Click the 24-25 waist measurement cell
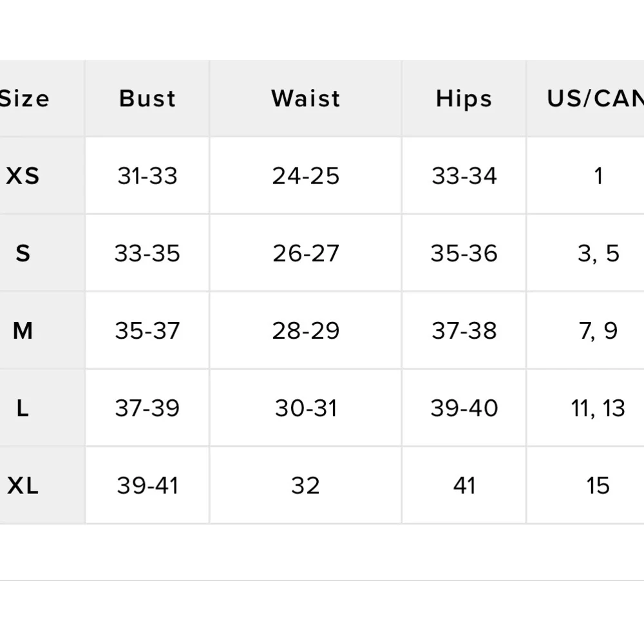 (305, 176)
